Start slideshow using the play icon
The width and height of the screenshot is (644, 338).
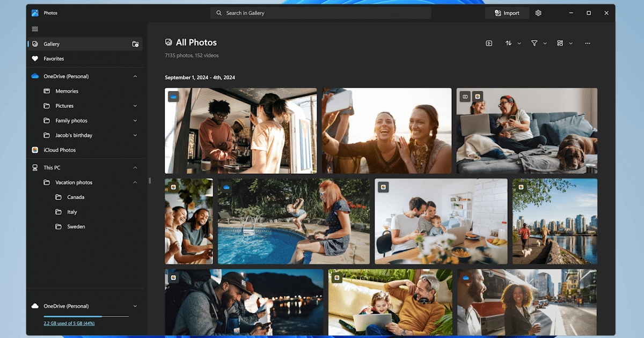(489, 43)
